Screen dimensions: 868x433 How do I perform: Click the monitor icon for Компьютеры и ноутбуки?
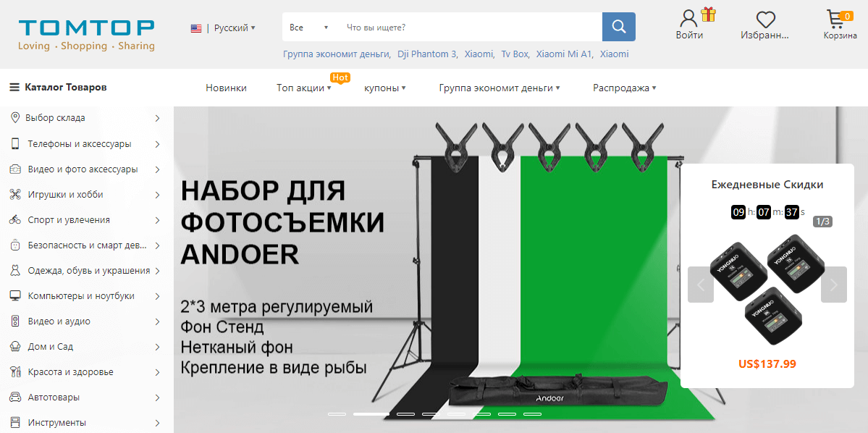tap(15, 295)
